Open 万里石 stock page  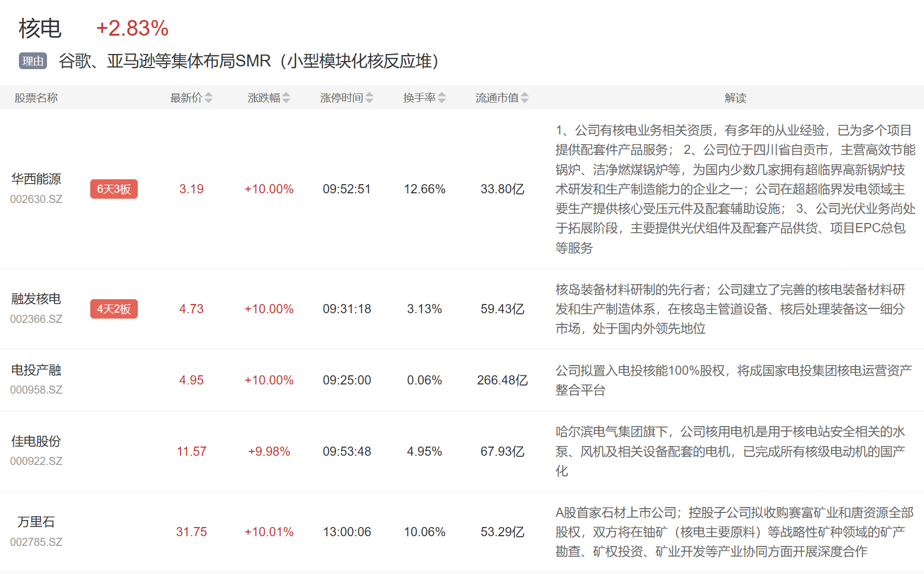click(x=36, y=522)
